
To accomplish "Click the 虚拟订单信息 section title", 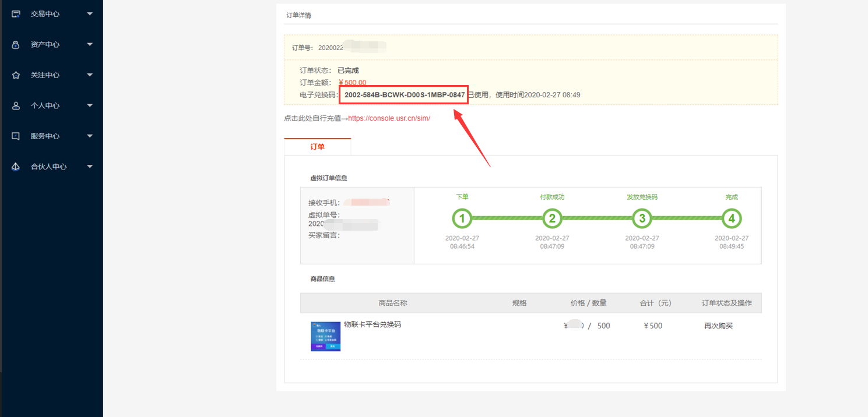I will tap(329, 178).
